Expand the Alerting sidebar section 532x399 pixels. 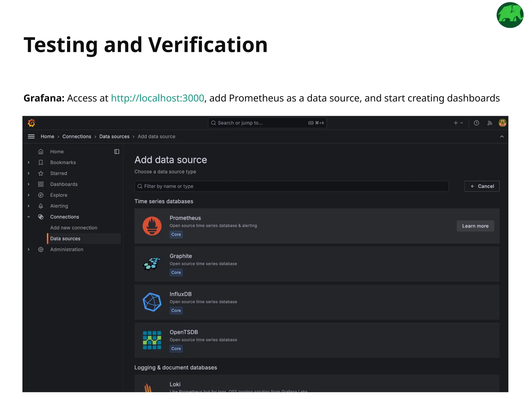[29, 206]
